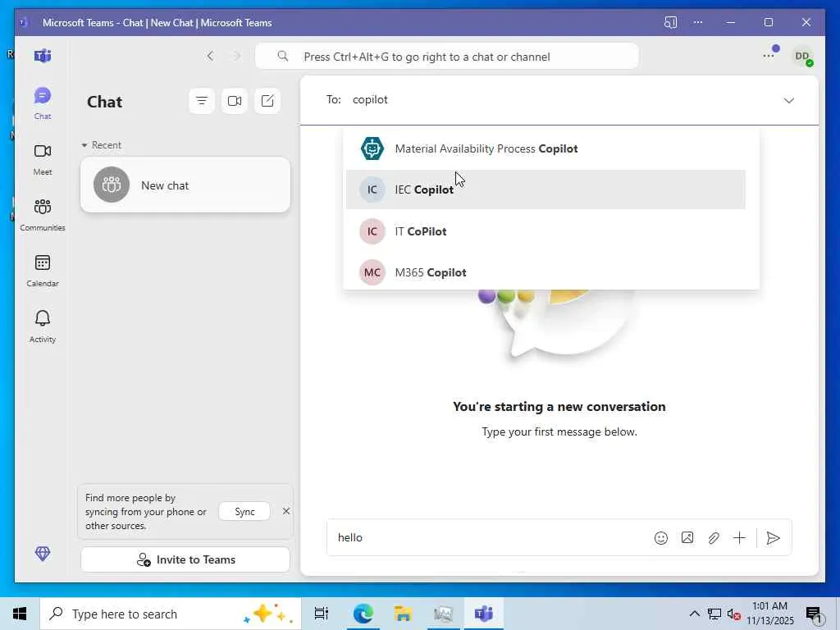Screen dimensions: 840x630
Task: Expand the To field chevron
Action: click(788, 100)
